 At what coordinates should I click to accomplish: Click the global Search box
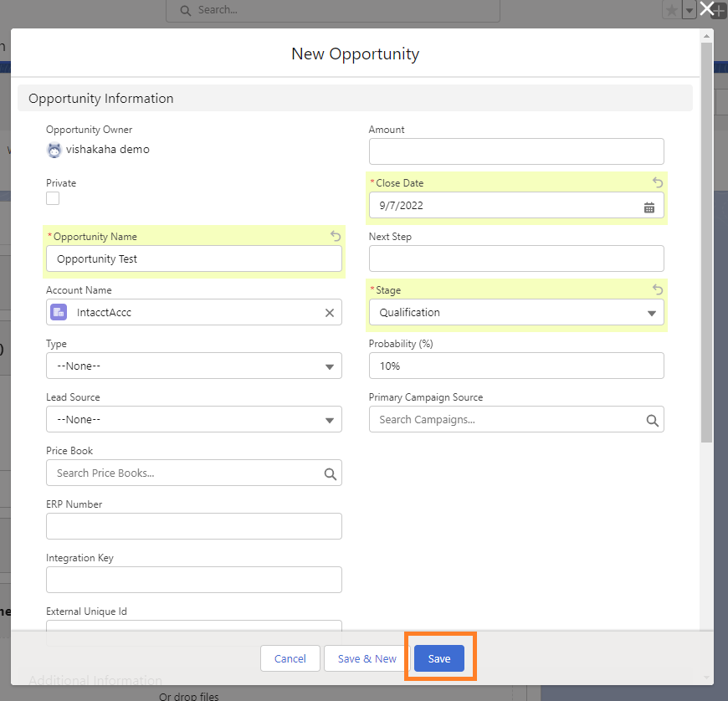333,10
